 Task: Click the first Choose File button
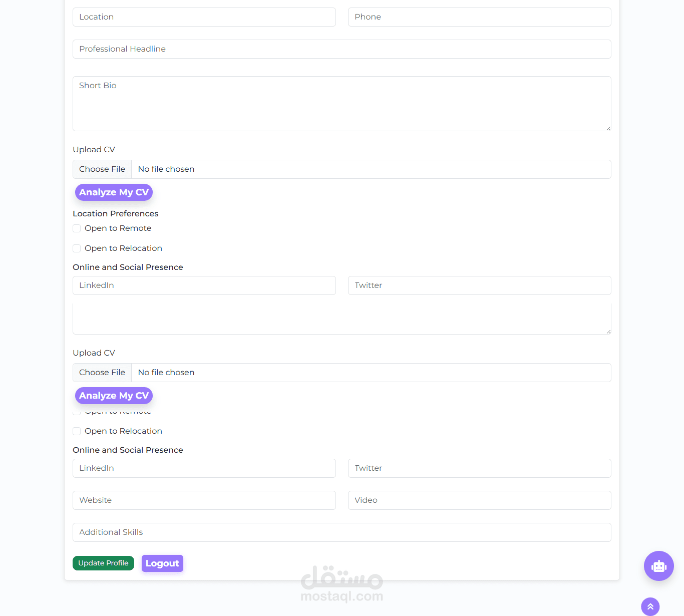[102, 169]
